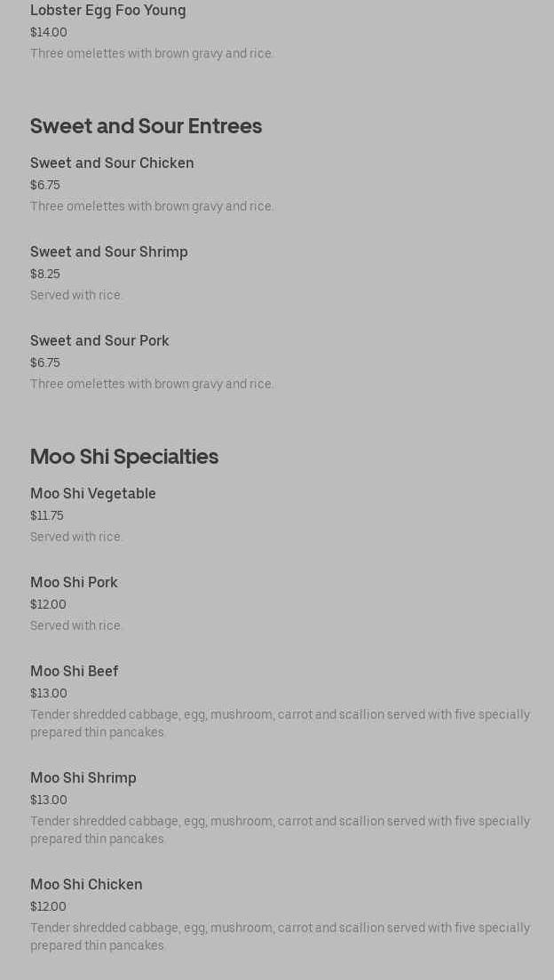Image resolution: width=554 pixels, height=980 pixels.
Task: Click the $13.00 price under Moo Shi Beef
Action: coord(49,694)
